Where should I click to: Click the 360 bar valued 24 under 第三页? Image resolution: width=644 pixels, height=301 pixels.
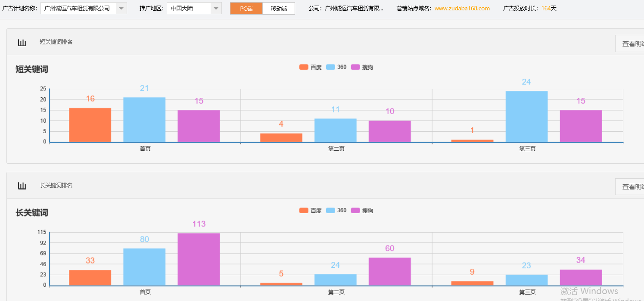pyautogui.click(x=526, y=115)
